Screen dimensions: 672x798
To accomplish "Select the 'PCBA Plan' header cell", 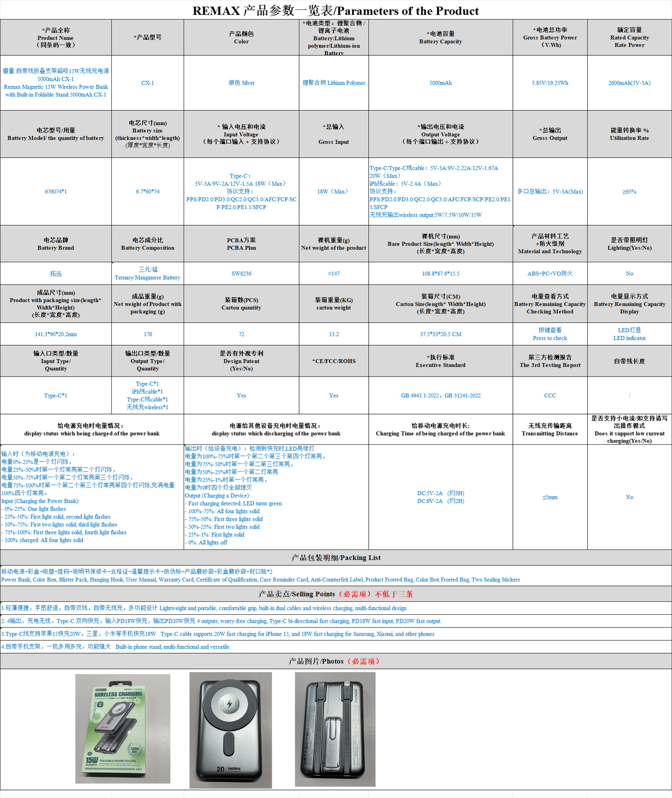I will (241, 244).
